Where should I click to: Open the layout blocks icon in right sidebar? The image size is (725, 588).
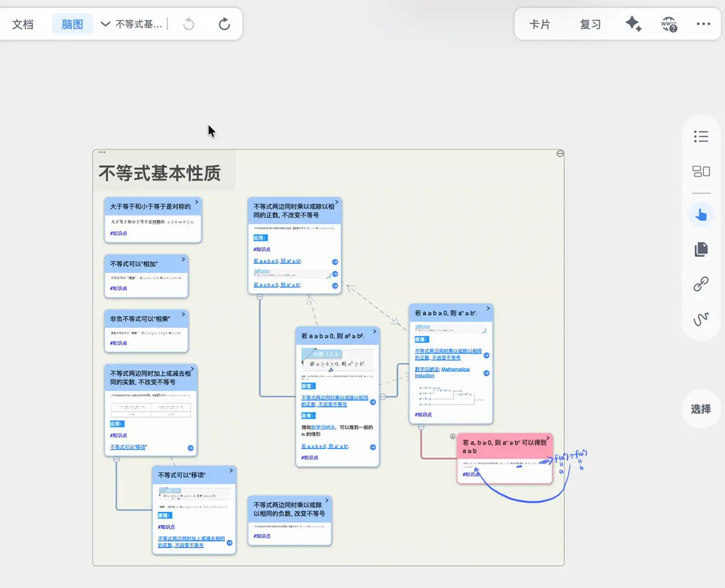click(x=701, y=171)
